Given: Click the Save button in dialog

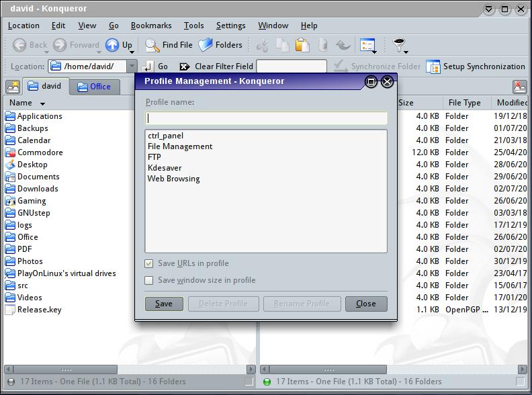Looking at the screenshot, I should point(164,304).
